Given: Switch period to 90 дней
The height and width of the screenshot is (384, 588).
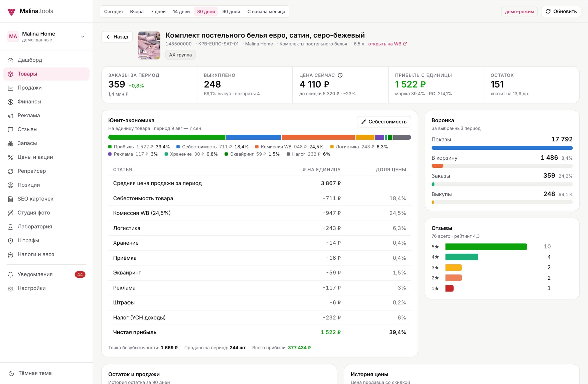Looking at the screenshot, I should (231, 11).
